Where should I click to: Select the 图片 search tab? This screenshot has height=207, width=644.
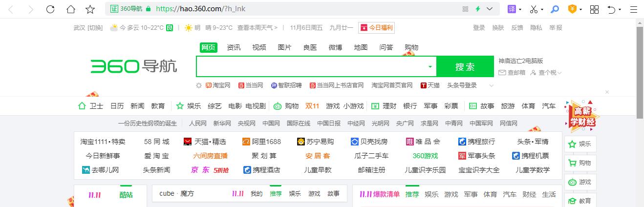[284, 47]
